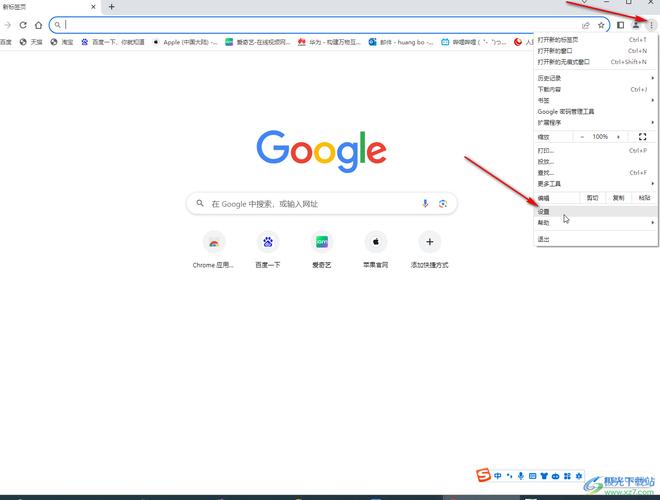This screenshot has width=660, height=500.
Task: Open the 百度一下 bookmark in bookmarks bar
Action: click(112, 42)
